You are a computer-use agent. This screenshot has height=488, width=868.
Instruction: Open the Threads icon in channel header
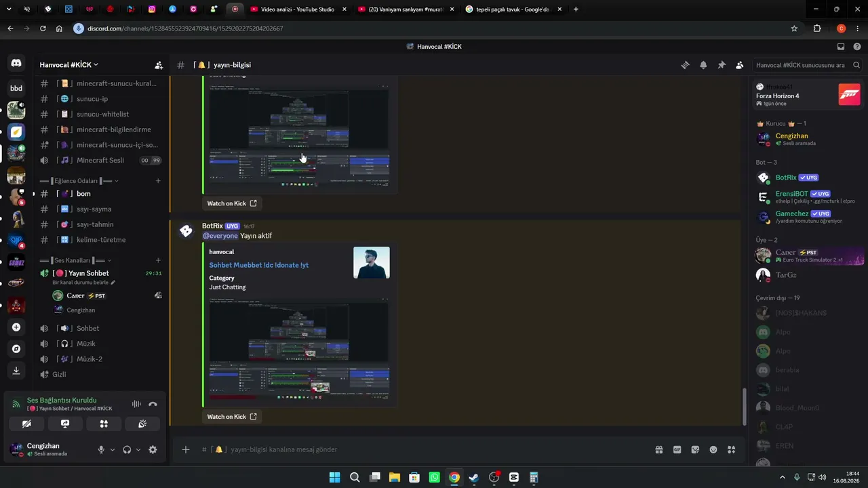(x=686, y=65)
